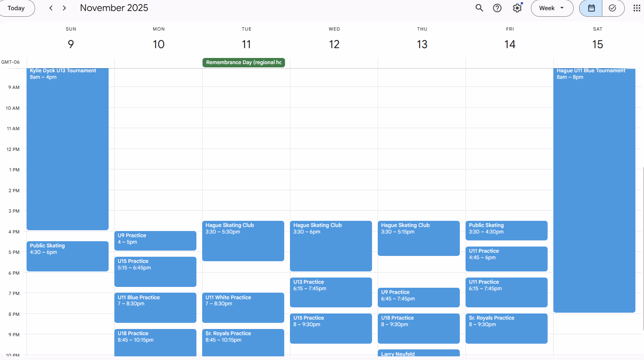Select Monday 10 date header
644x360 pixels.
point(158,44)
